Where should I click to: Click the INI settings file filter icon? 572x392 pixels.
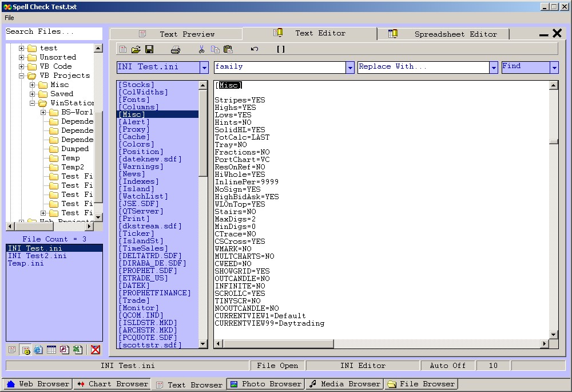click(x=26, y=350)
